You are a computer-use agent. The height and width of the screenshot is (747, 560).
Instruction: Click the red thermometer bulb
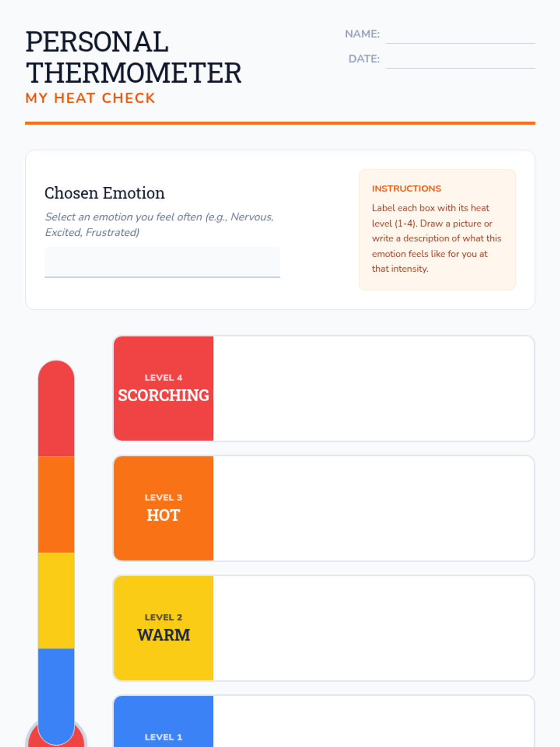click(32, 740)
